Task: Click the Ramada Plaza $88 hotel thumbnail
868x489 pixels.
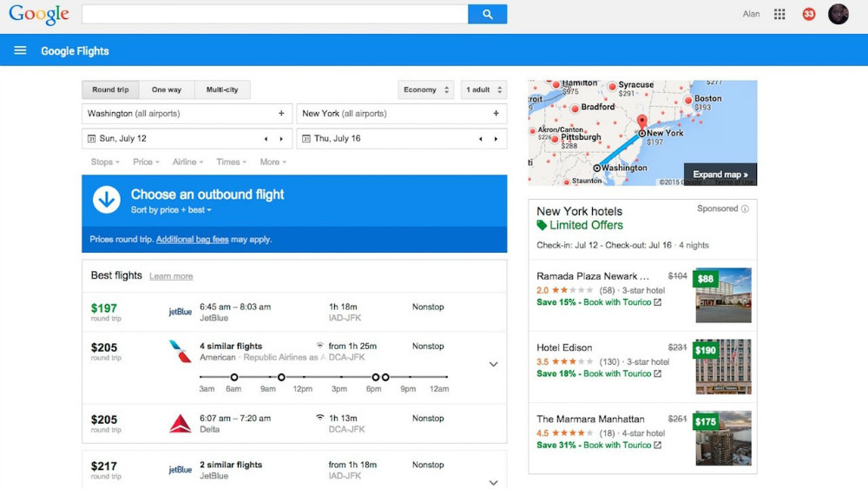Action: coord(723,295)
